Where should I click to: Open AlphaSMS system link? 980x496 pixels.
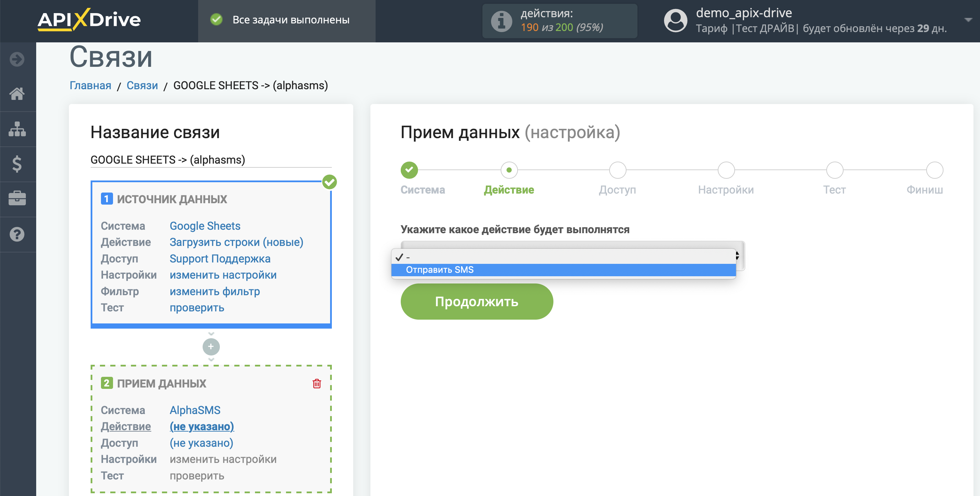coord(195,410)
